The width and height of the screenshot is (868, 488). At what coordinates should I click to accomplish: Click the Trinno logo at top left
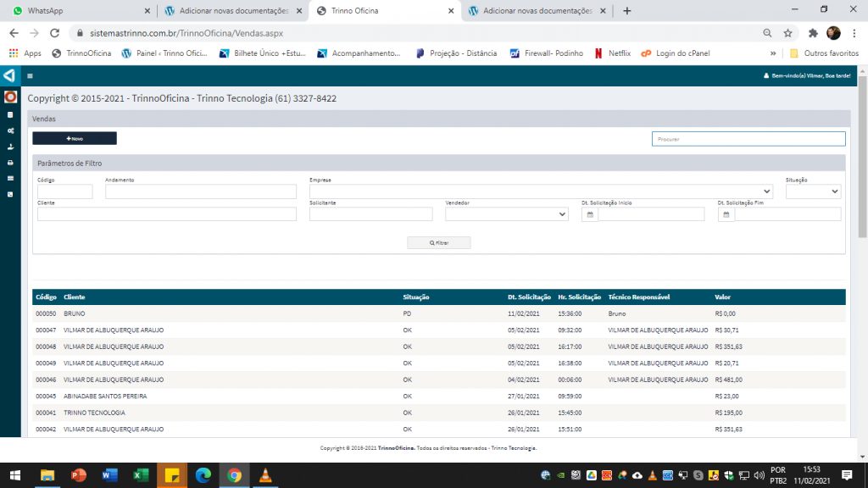point(9,75)
